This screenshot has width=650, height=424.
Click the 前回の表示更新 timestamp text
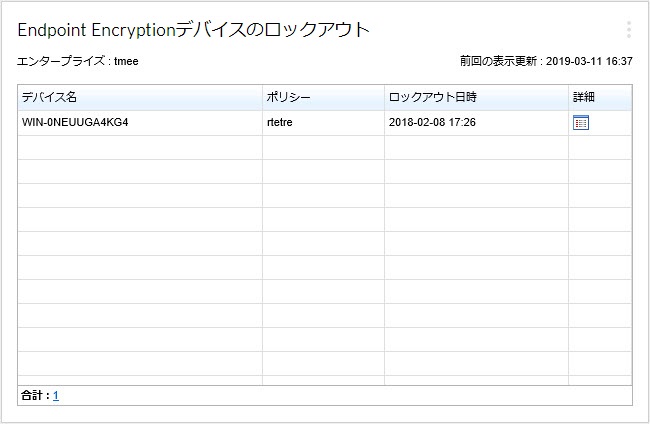click(x=546, y=62)
